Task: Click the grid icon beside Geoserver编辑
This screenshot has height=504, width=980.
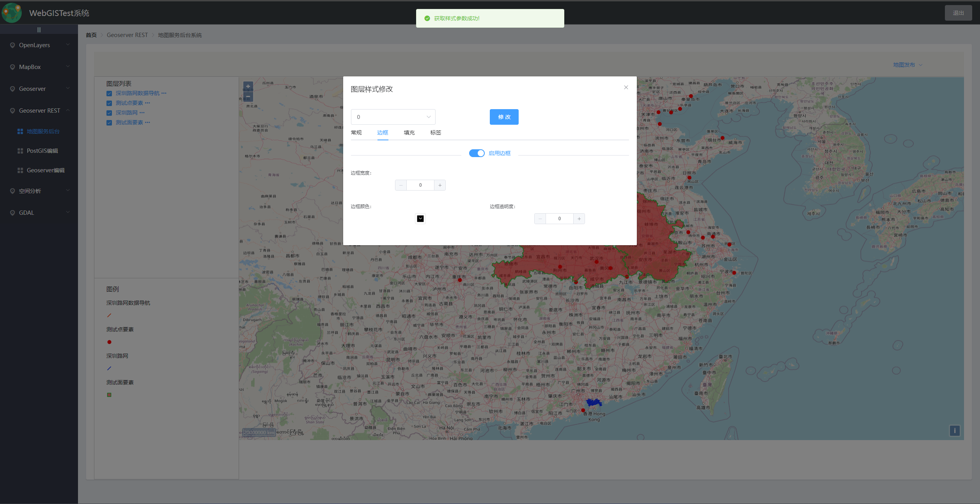Action: click(x=20, y=170)
